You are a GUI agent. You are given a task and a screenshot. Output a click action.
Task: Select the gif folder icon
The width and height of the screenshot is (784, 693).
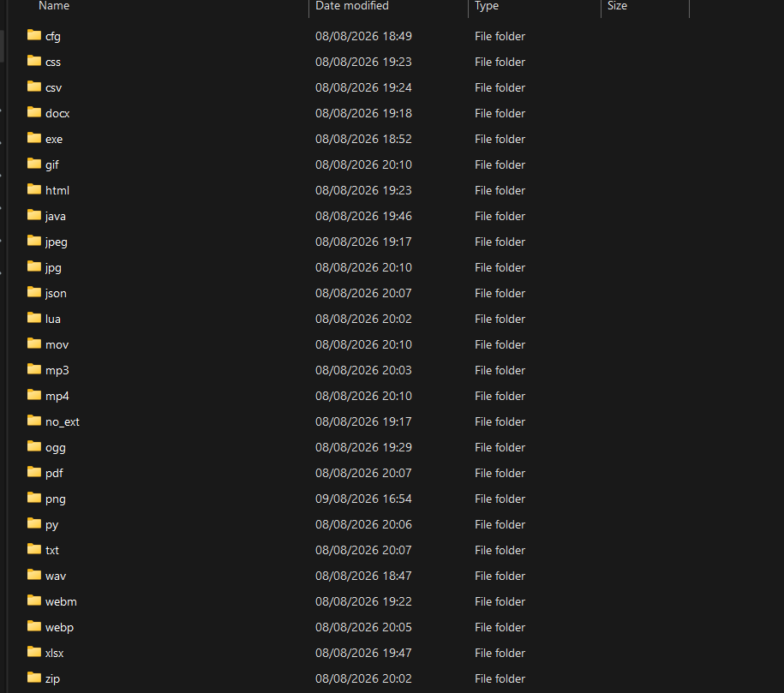[34, 164]
